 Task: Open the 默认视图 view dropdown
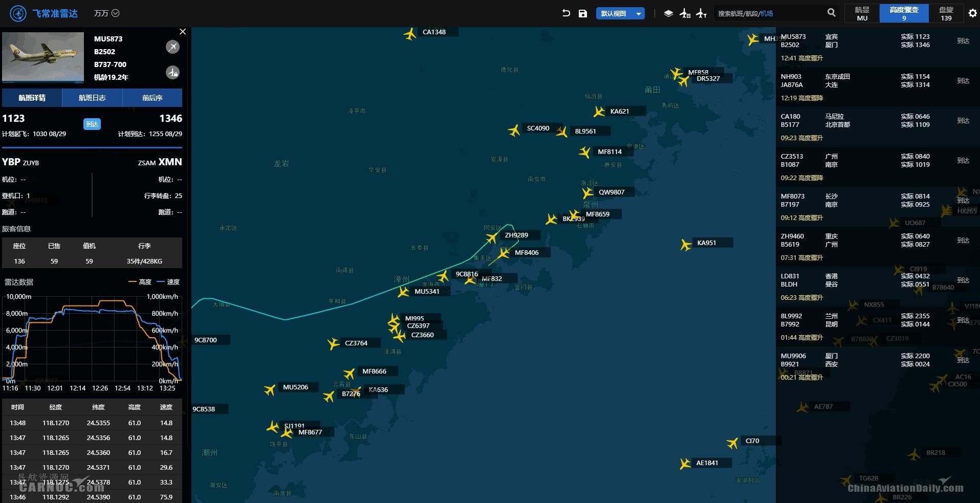click(x=620, y=13)
